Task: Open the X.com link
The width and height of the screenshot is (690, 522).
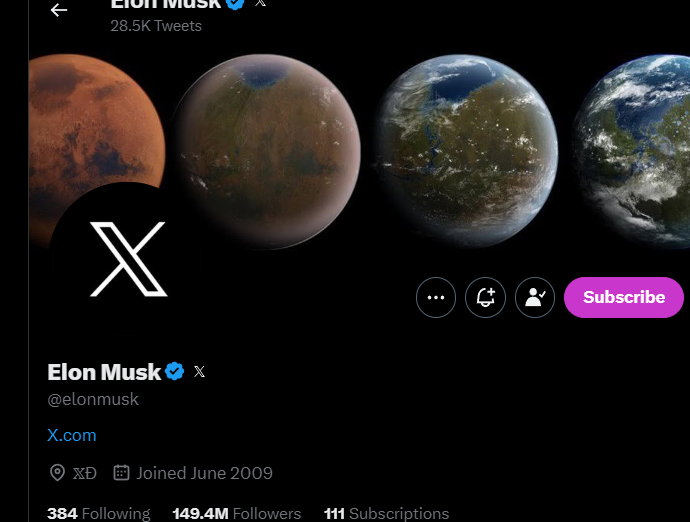Action: tap(72, 435)
